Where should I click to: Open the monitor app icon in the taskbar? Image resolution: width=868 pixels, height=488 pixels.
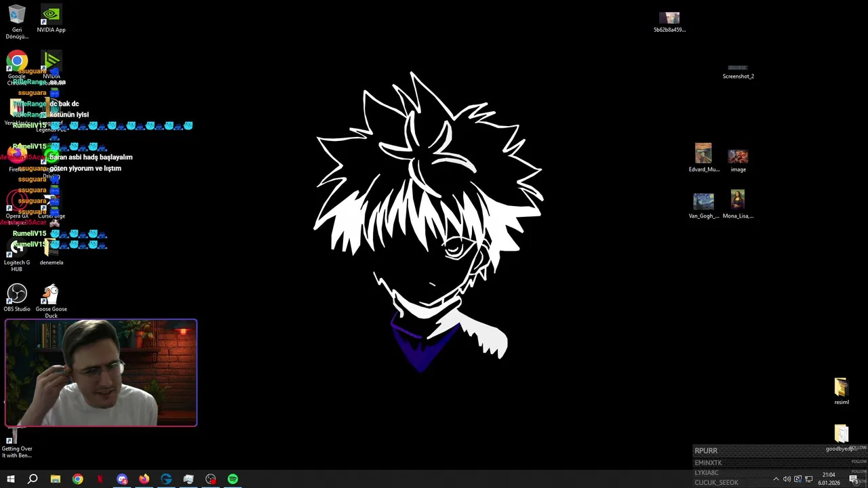click(x=189, y=479)
